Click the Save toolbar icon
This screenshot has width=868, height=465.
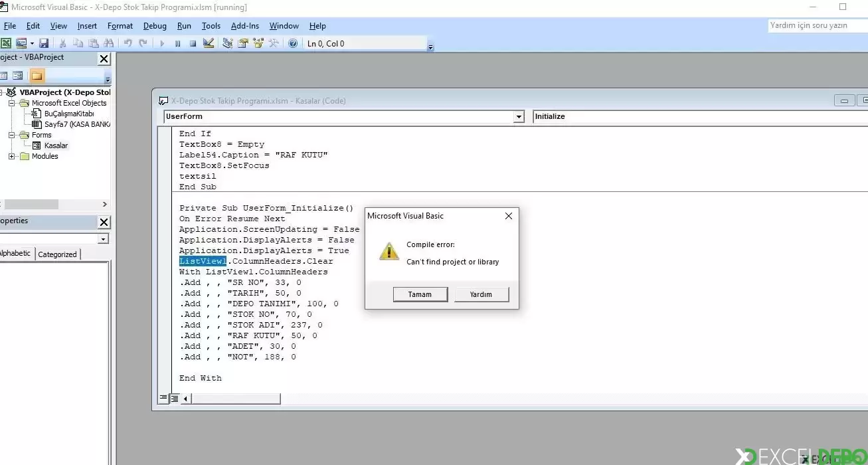tap(44, 43)
